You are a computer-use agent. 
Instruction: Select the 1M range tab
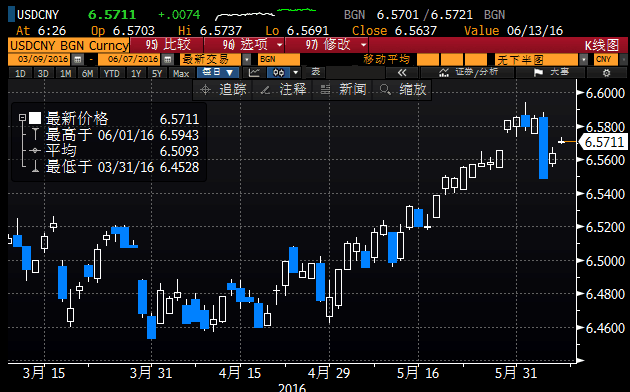pyautogui.click(x=65, y=73)
